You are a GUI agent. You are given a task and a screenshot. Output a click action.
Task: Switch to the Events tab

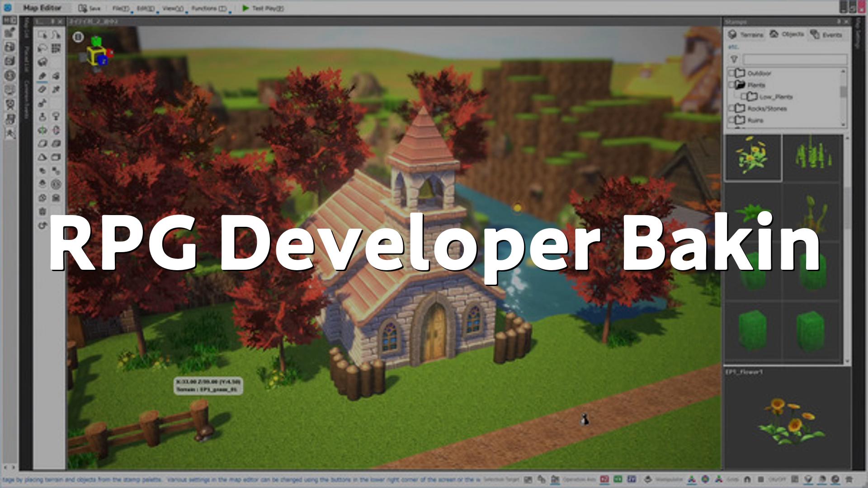pos(826,35)
